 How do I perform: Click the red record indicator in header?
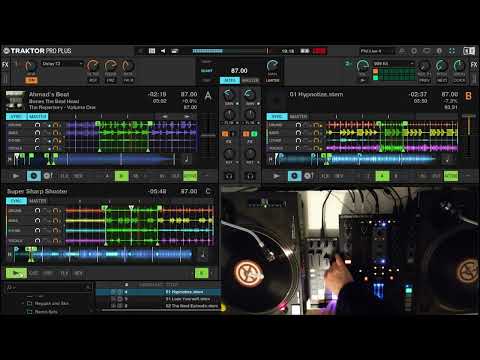point(319,51)
